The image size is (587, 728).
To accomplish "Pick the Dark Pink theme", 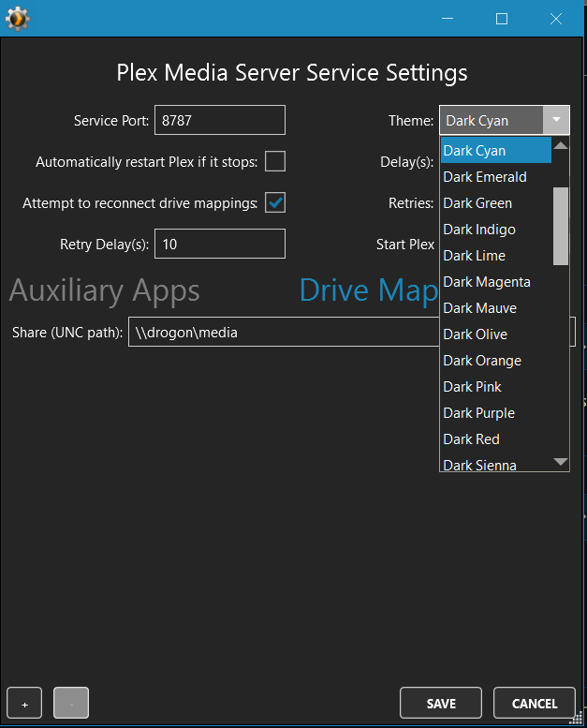I will [496, 387].
